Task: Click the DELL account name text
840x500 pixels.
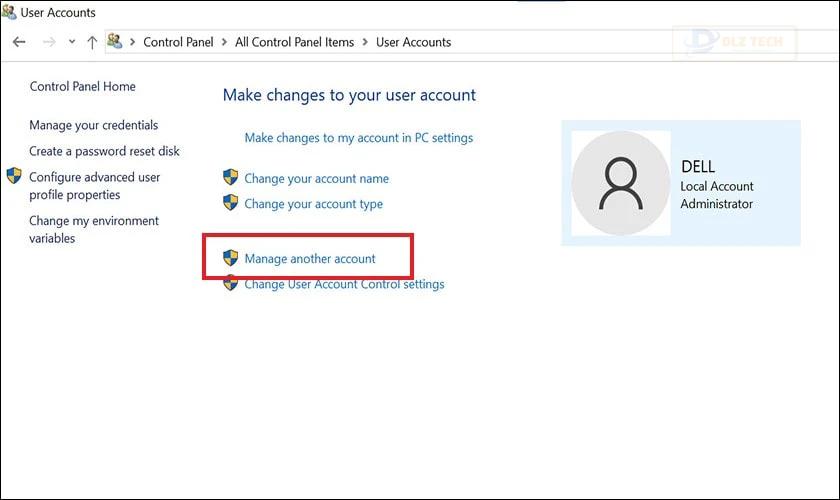Action: pos(698,167)
